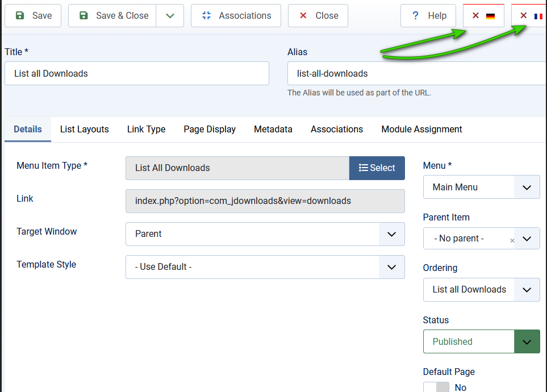Image resolution: width=547 pixels, height=392 pixels.
Task: Click the German flag association button
Action: tap(483, 16)
